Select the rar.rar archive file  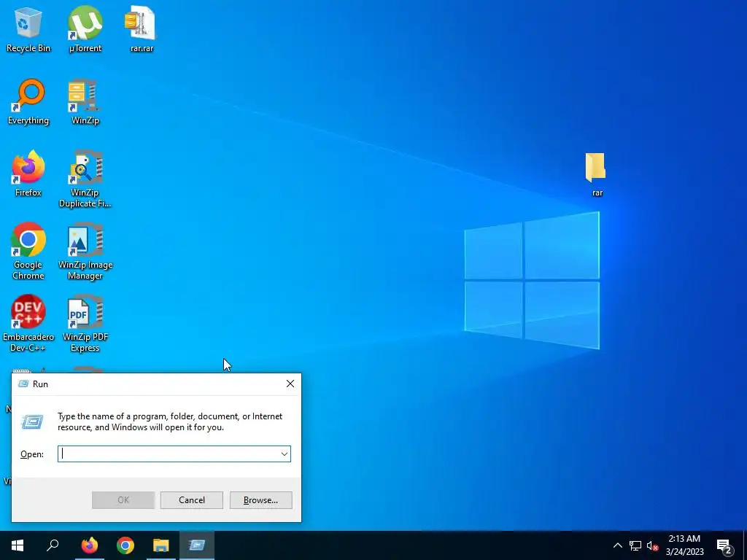[142, 29]
